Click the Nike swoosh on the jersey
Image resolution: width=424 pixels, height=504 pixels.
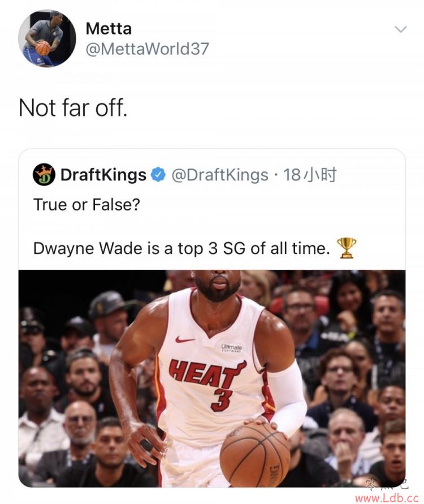coord(185,339)
